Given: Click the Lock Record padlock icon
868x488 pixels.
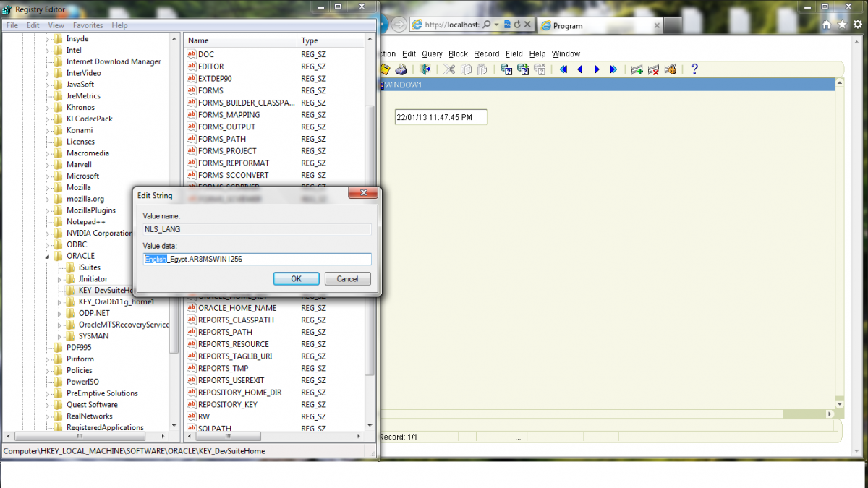Looking at the screenshot, I should 671,69.
